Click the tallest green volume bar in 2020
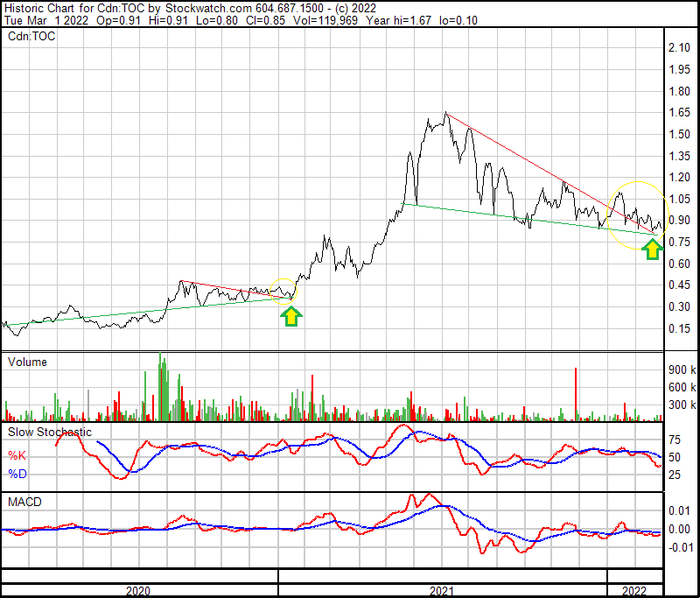 pyautogui.click(x=160, y=387)
